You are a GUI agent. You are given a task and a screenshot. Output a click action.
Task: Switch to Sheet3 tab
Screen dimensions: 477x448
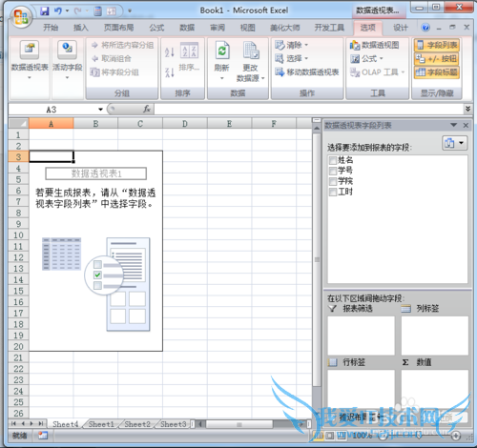pyautogui.click(x=174, y=424)
